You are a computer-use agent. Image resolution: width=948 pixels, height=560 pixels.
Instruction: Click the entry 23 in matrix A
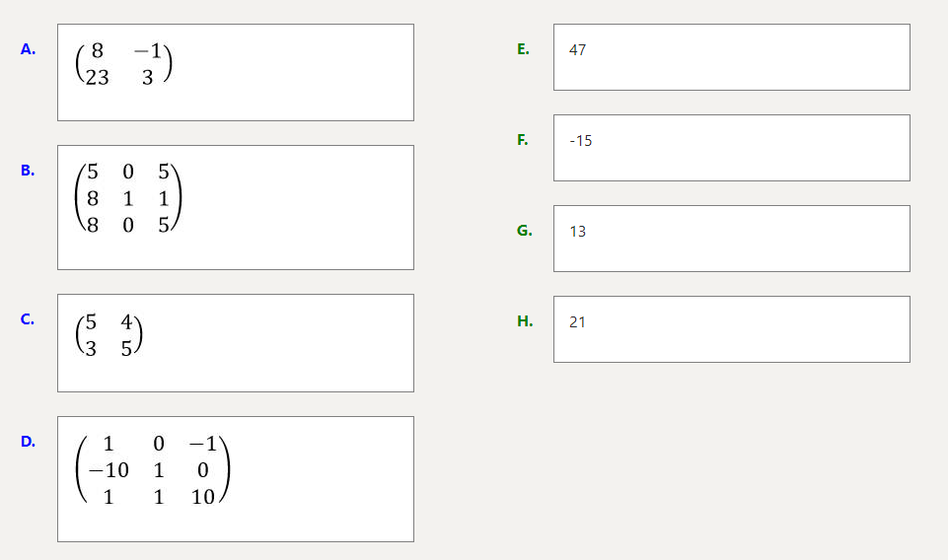(x=97, y=78)
